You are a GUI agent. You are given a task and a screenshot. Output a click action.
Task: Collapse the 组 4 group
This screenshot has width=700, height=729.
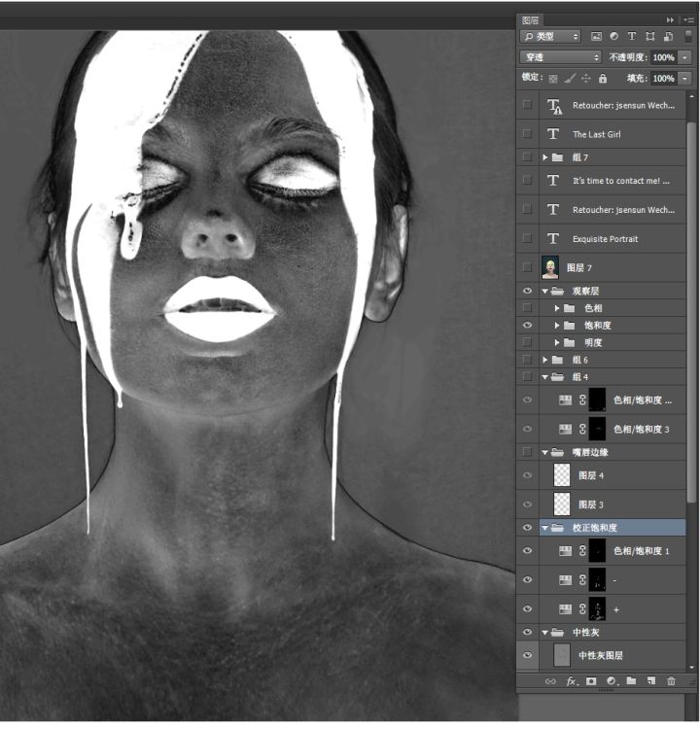pyautogui.click(x=544, y=377)
